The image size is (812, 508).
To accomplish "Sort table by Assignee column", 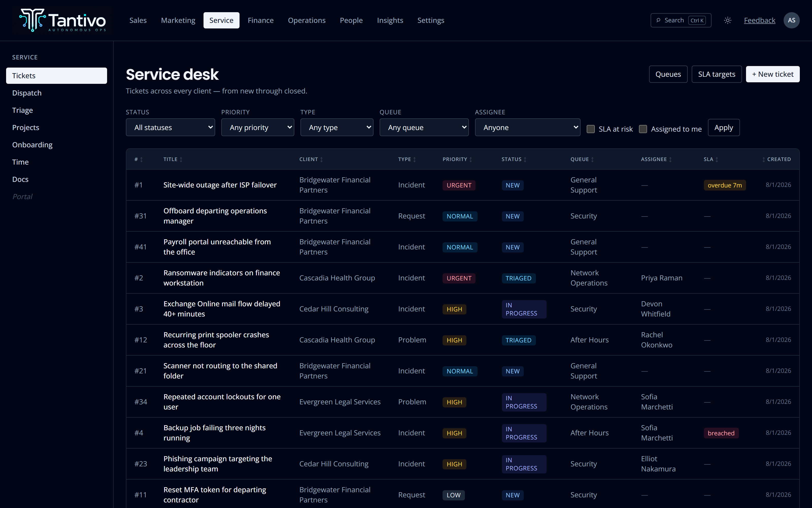I will point(656,159).
